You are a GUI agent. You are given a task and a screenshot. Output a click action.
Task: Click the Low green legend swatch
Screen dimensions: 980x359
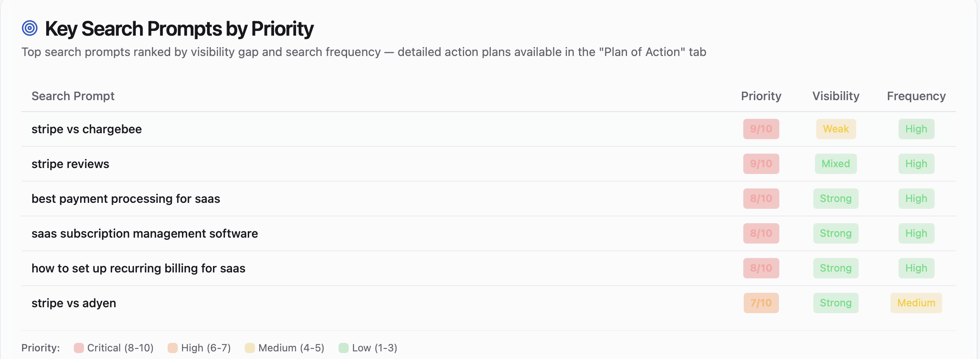pyautogui.click(x=343, y=348)
